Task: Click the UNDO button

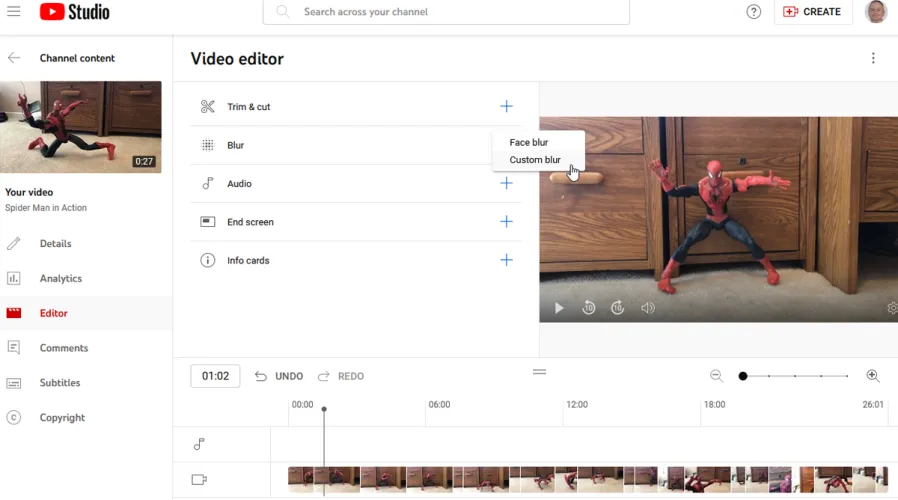Action: [279, 377]
